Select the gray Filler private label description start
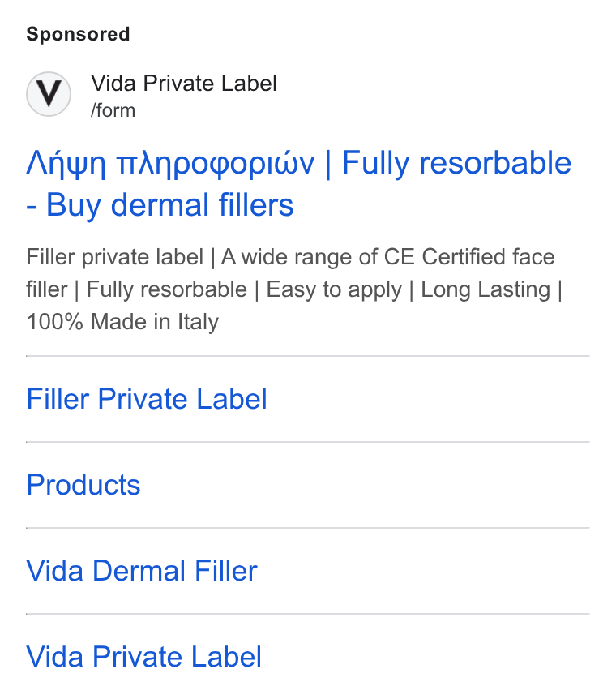This screenshot has width=616, height=699. tap(114, 257)
